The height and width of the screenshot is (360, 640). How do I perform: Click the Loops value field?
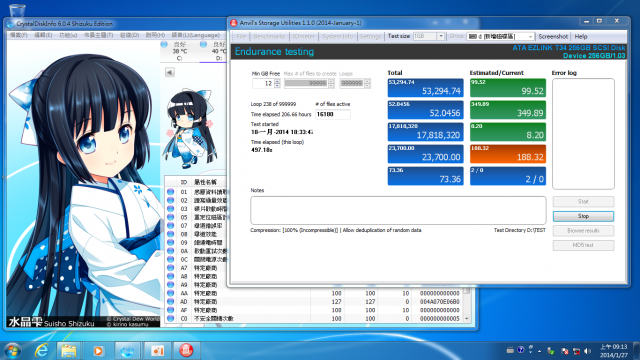point(352,83)
